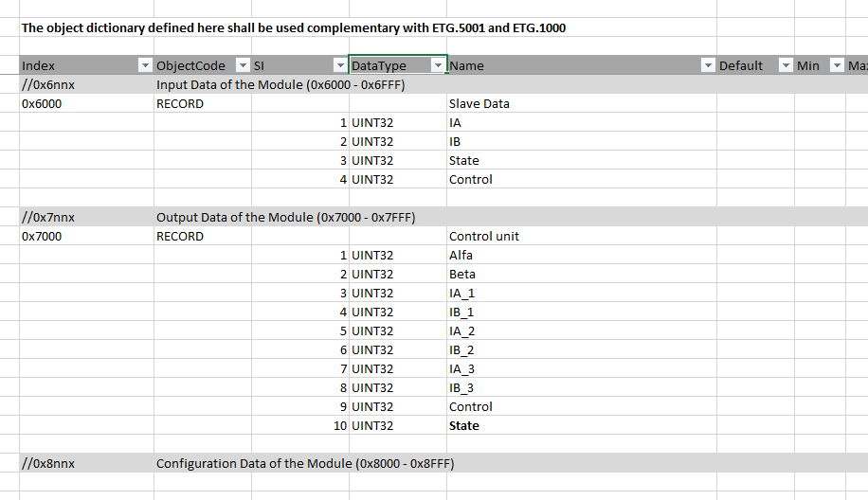Click the bold State cell
868x500 pixels.
tap(581, 425)
